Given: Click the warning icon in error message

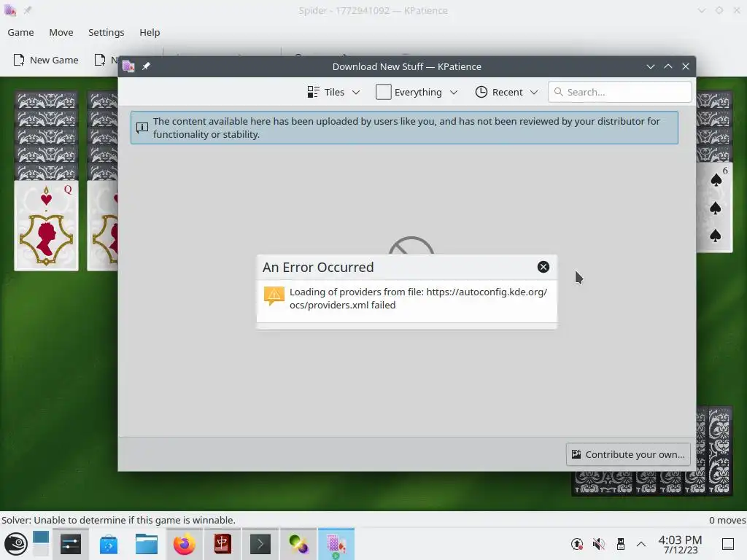Looking at the screenshot, I should (x=274, y=296).
